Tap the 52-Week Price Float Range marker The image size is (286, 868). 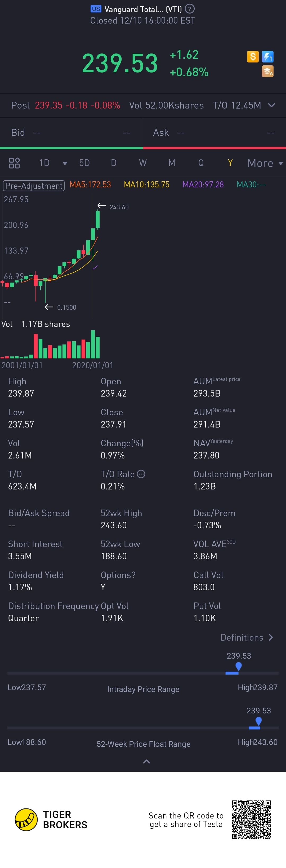[x=258, y=721]
